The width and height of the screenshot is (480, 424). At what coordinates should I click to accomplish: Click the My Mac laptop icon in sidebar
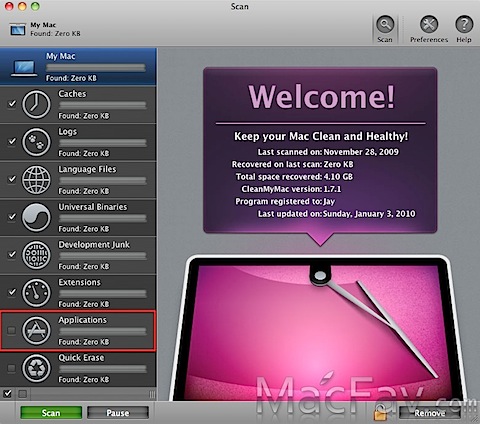pos(24,68)
